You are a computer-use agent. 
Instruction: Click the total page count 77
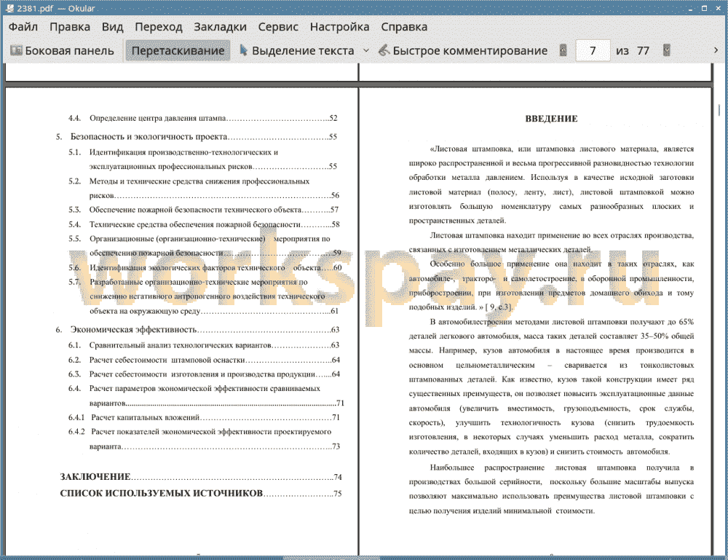click(x=643, y=51)
